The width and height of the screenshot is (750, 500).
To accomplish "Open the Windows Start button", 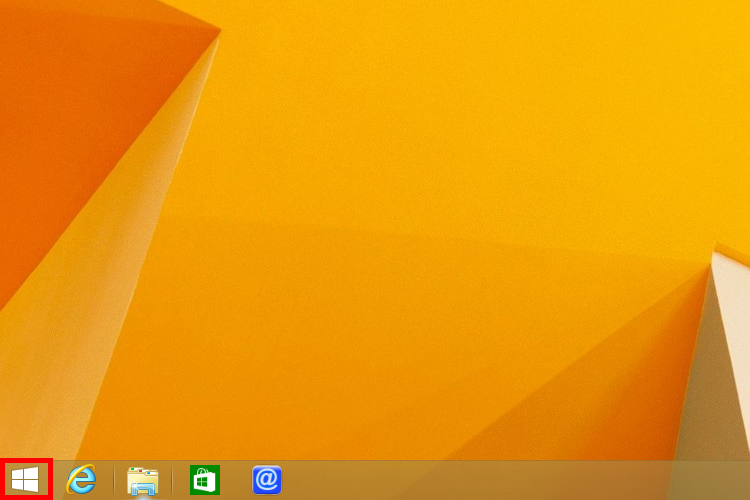I will click(x=26, y=480).
